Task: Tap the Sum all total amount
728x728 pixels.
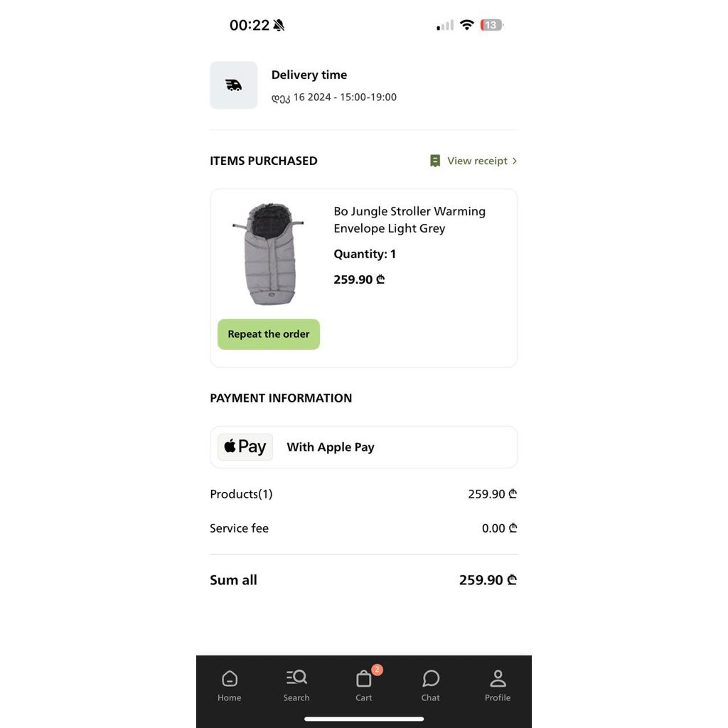Action: 488,580
